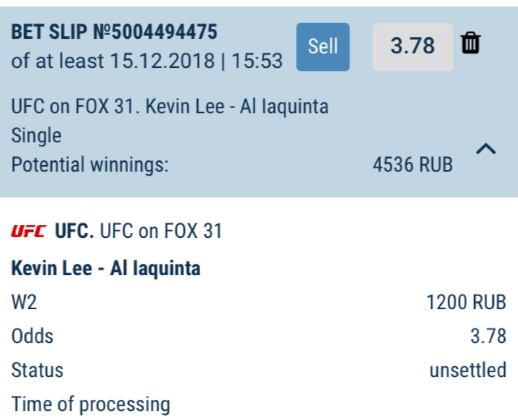Click the W2 outcome label
The image size is (518, 420).
(24, 302)
